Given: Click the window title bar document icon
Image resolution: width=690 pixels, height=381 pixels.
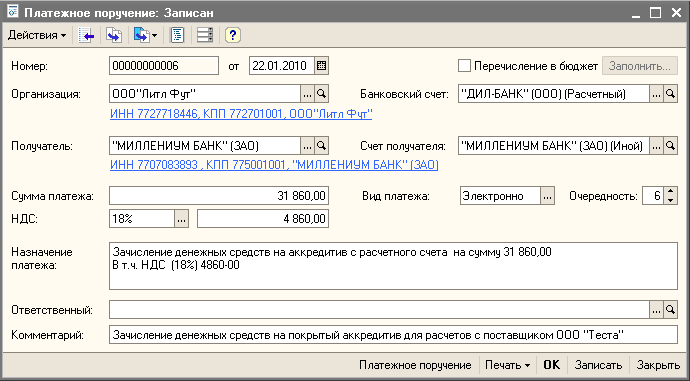Looking at the screenshot, I should [x=13, y=12].
